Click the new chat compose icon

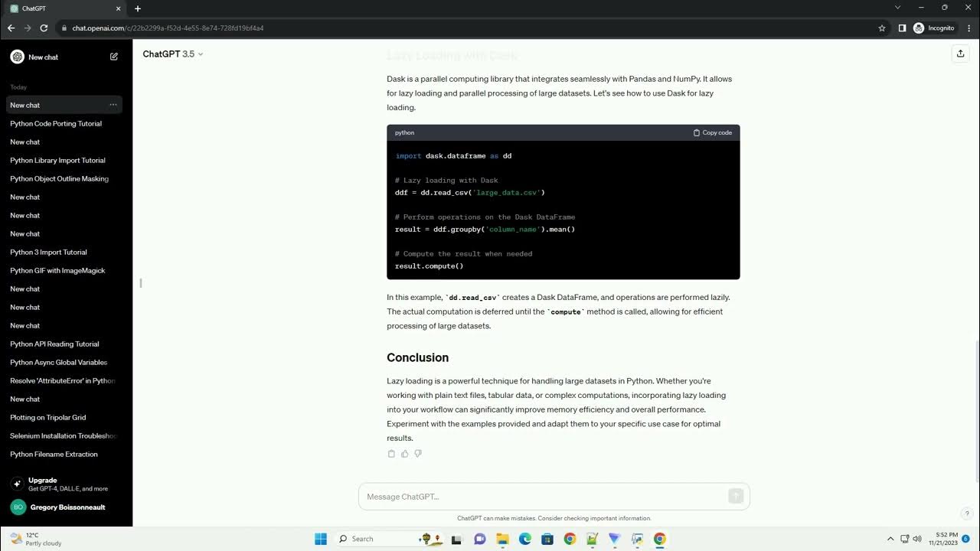(x=114, y=57)
